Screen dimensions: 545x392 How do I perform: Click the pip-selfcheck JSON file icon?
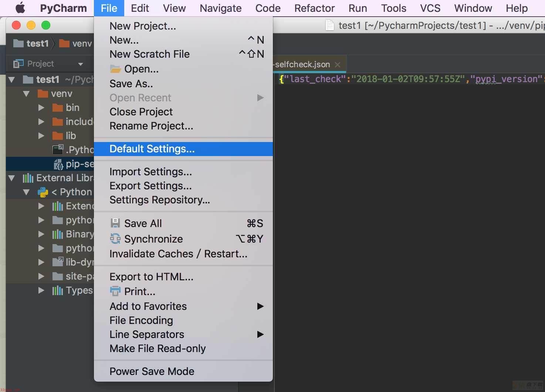pyautogui.click(x=58, y=164)
